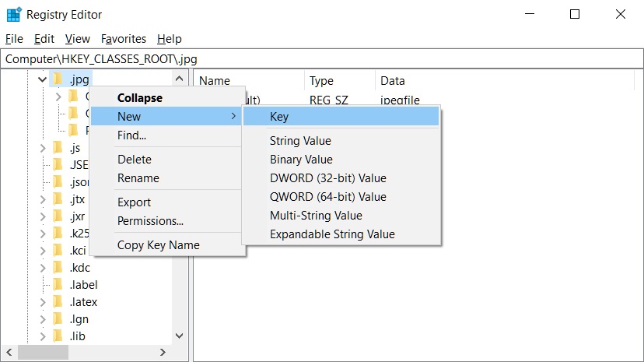Open the Help menu

[170, 39]
